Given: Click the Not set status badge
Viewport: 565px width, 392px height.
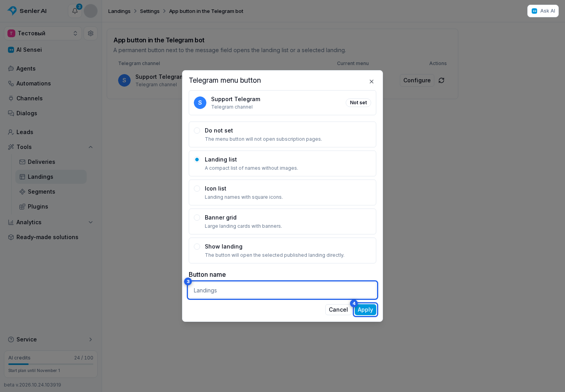Looking at the screenshot, I should coord(358,103).
